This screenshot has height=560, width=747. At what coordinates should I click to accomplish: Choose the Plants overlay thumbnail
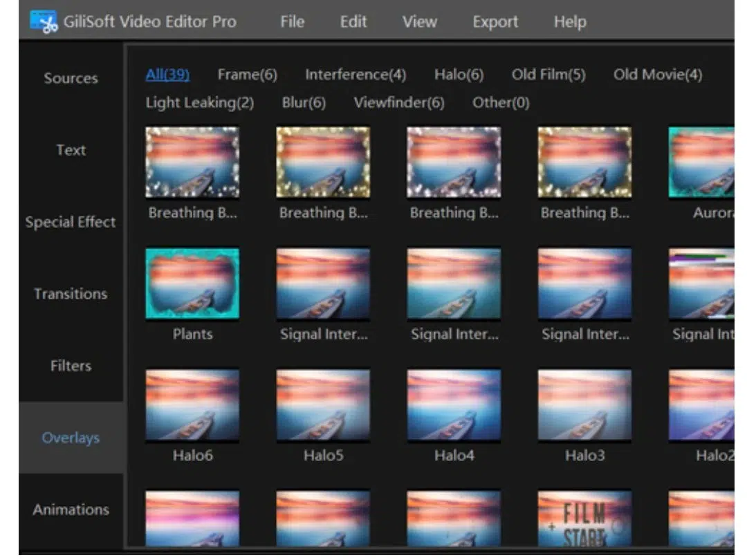tap(192, 283)
